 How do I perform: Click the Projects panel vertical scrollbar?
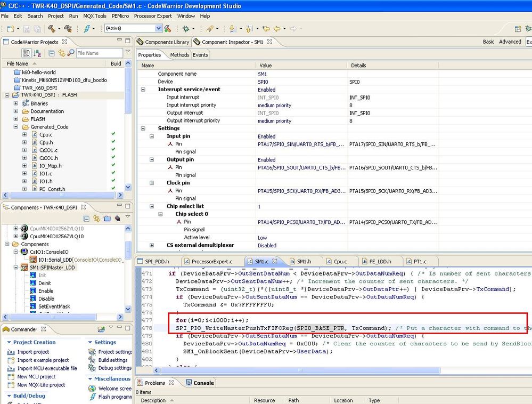point(128,90)
